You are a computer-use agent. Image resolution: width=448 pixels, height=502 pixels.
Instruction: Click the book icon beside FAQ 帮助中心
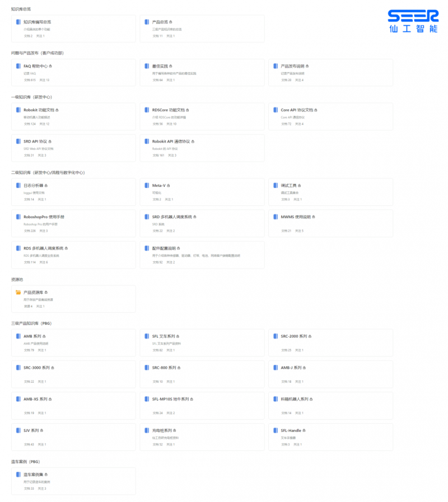point(18,66)
